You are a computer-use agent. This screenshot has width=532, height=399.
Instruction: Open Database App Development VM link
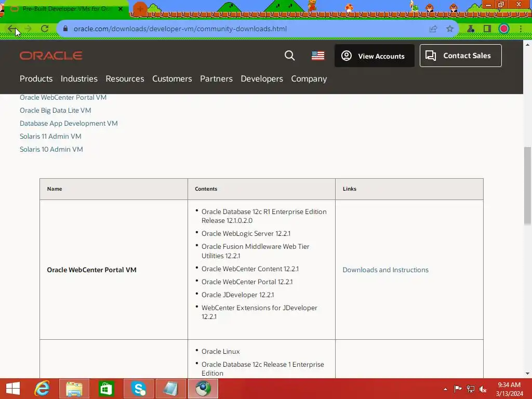(x=69, y=124)
